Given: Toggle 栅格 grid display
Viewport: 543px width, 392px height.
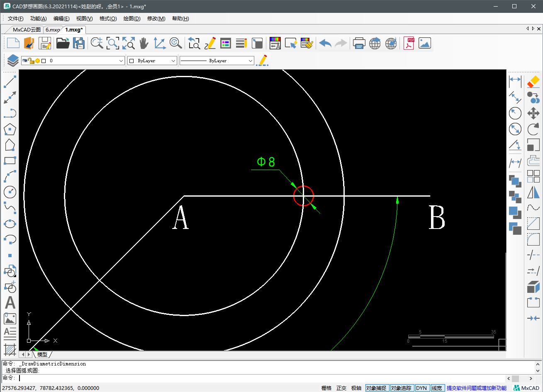Looking at the screenshot, I should tap(326, 388).
